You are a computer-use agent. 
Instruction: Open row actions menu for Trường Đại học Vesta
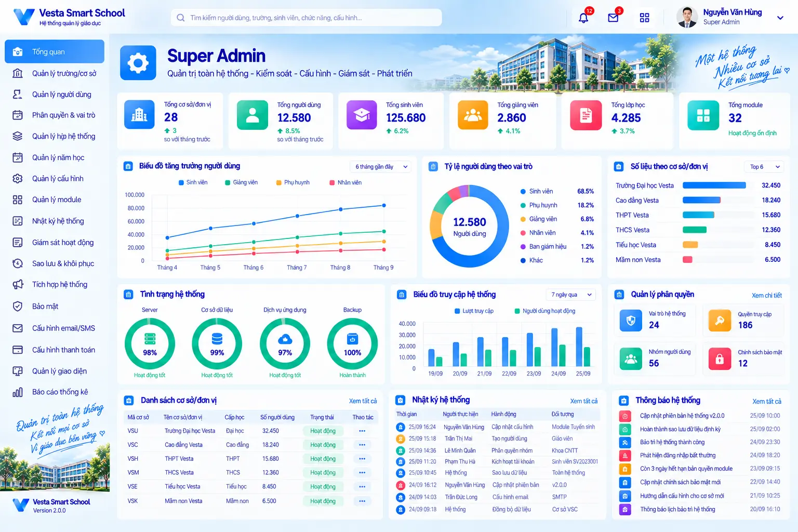point(362,431)
